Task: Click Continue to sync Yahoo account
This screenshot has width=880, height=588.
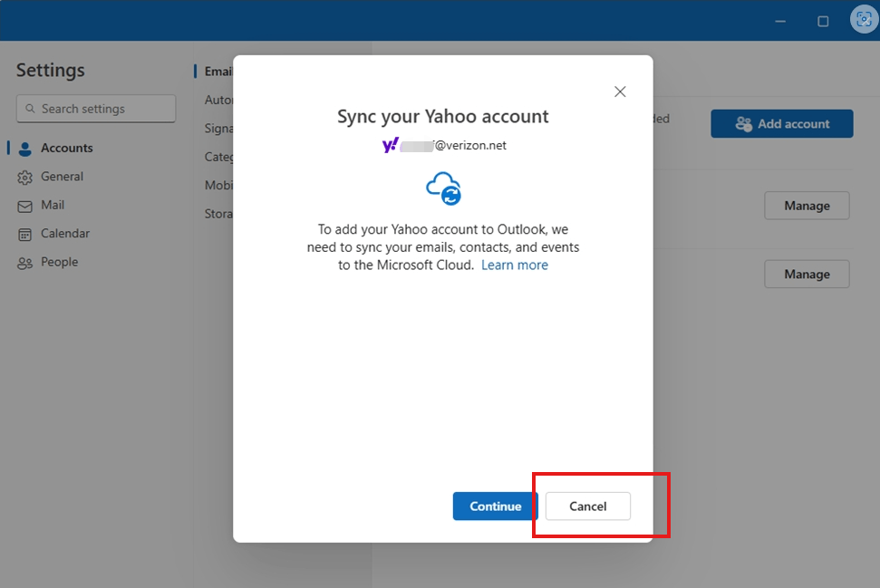Action: (494, 506)
